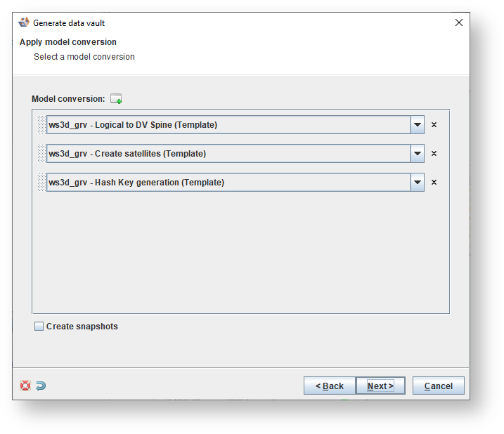Go to the Next wizard step

coord(380,386)
